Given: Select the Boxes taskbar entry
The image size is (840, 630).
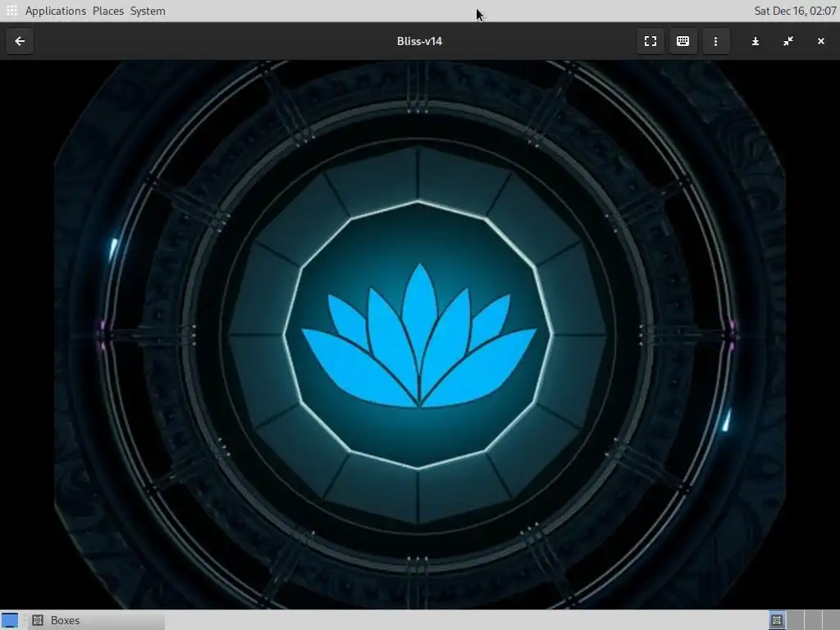Looking at the screenshot, I should pos(97,620).
